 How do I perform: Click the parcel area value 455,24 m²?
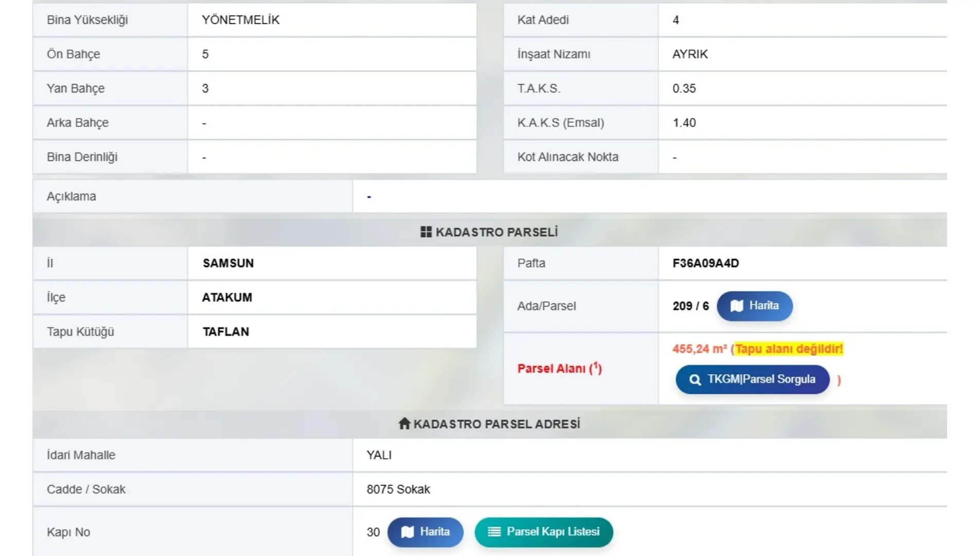click(700, 349)
